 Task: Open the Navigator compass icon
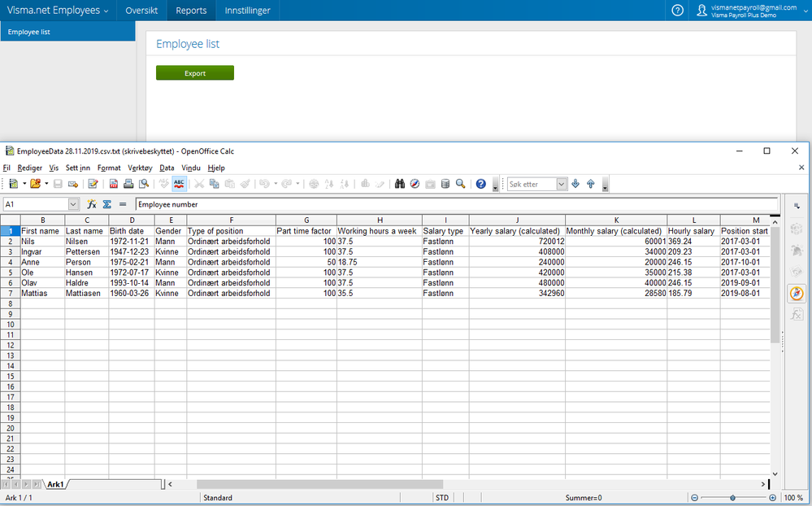tap(415, 184)
